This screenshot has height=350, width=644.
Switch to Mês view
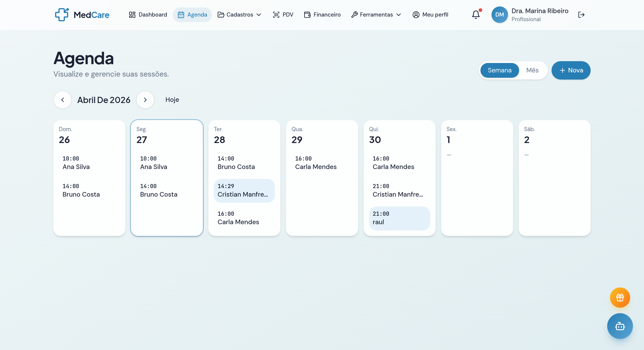click(x=532, y=70)
